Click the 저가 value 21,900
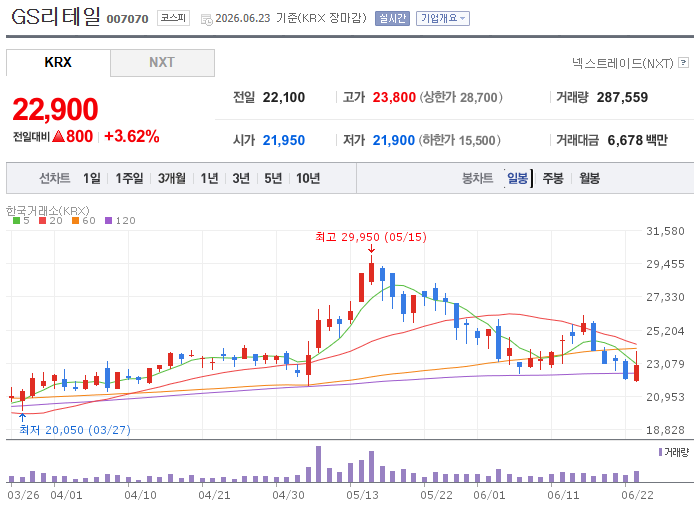The width and height of the screenshot is (694, 508). click(x=393, y=140)
